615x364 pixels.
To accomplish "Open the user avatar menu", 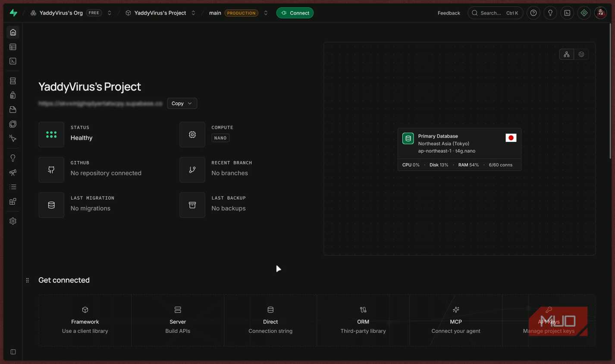I will click(x=601, y=13).
